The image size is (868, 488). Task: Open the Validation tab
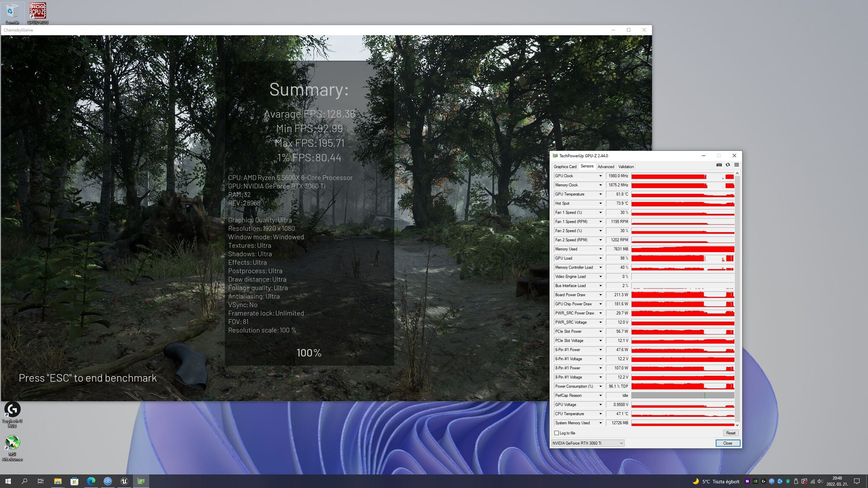pos(626,167)
